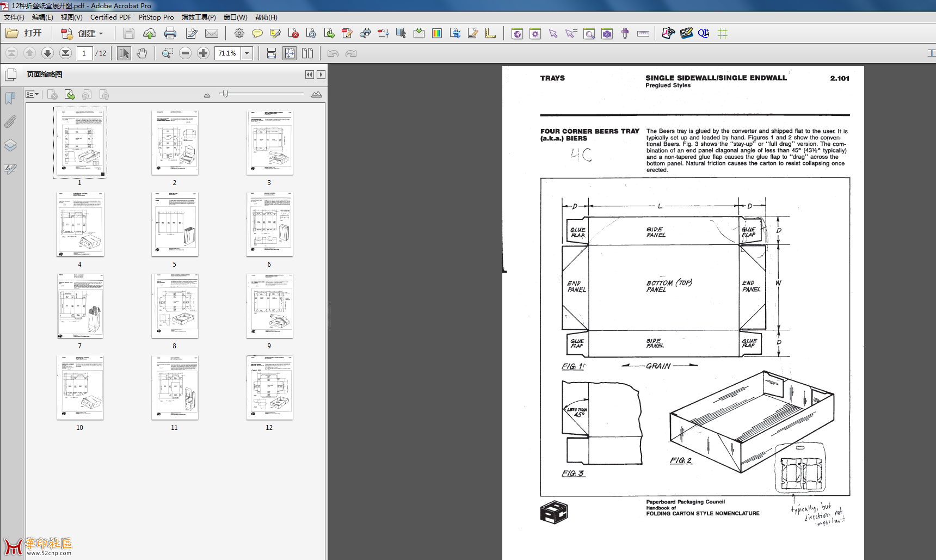Screen dimensions: 936x560
Task: Click the Save disk icon
Action: click(129, 33)
